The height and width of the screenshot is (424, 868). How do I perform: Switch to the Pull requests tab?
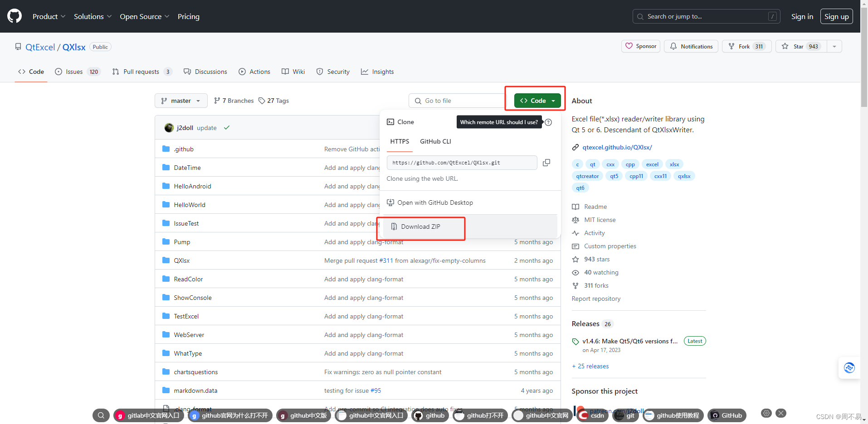142,72
